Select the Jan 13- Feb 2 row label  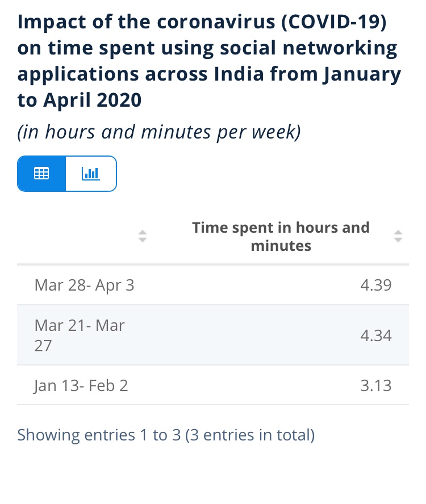pyautogui.click(x=81, y=385)
